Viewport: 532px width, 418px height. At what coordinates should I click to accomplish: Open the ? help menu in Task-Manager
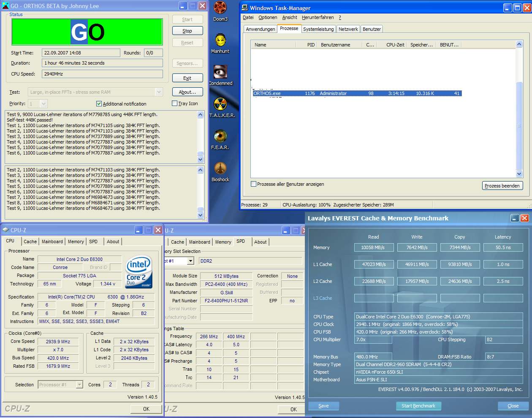(x=340, y=18)
